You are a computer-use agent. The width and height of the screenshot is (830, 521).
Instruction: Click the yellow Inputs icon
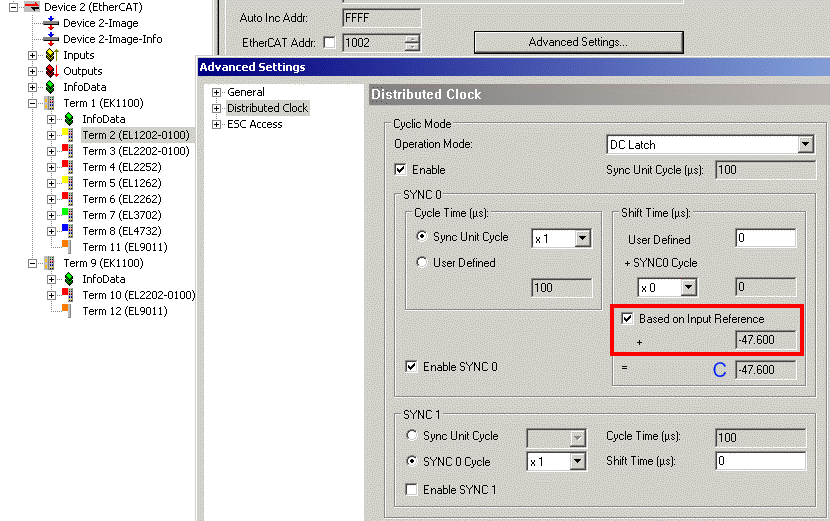[52, 55]
